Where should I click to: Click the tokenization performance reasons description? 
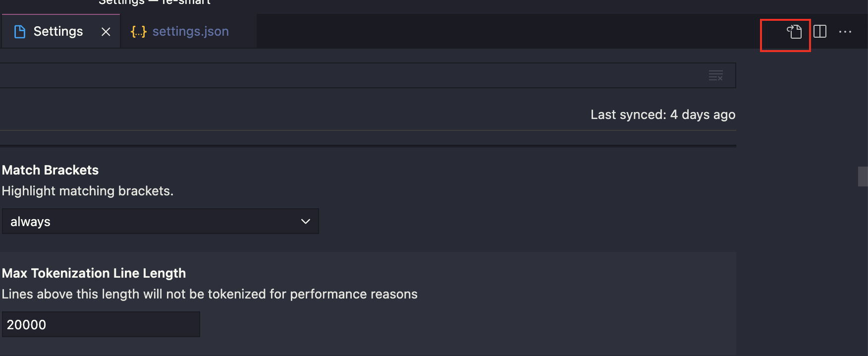(210, 294)
